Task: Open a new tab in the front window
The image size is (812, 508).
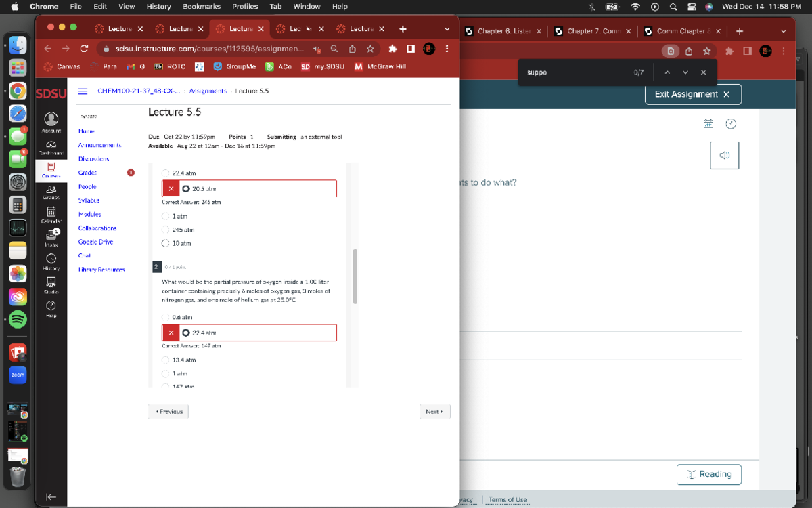Action: pos(403,29)
